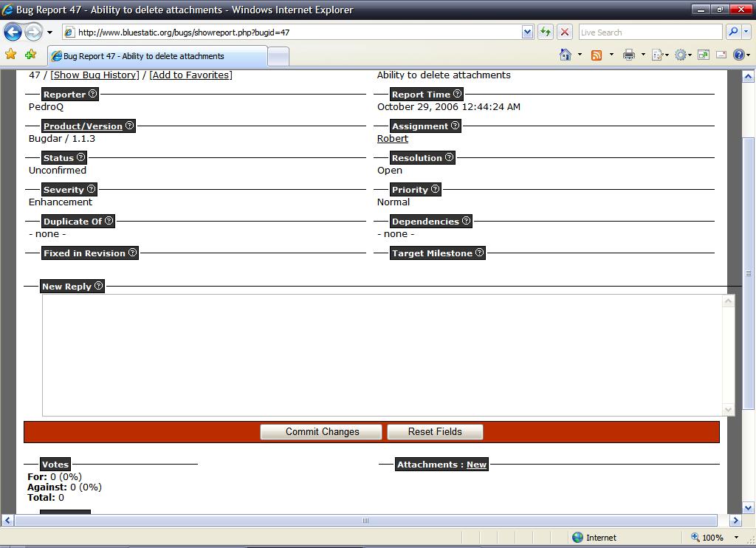Select the Bug Report 47 tab
Viewport: 756px width, 548px height.
tap(157, 56)
